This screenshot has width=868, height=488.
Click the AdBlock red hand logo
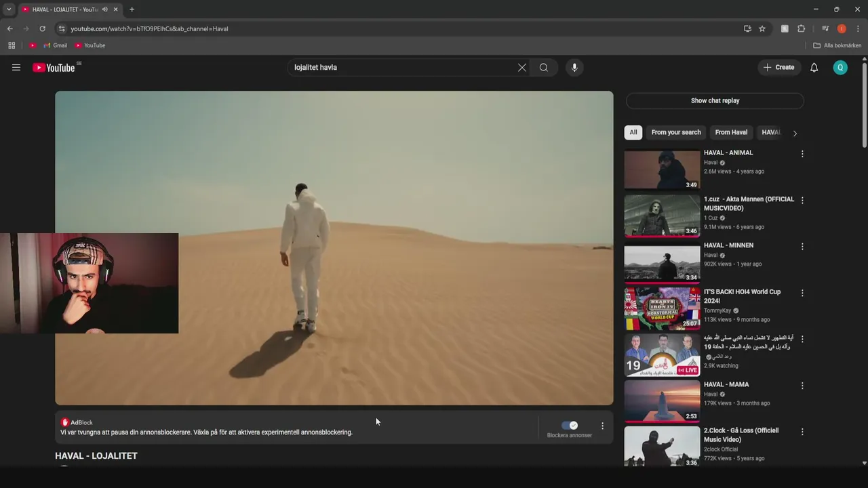65,422
